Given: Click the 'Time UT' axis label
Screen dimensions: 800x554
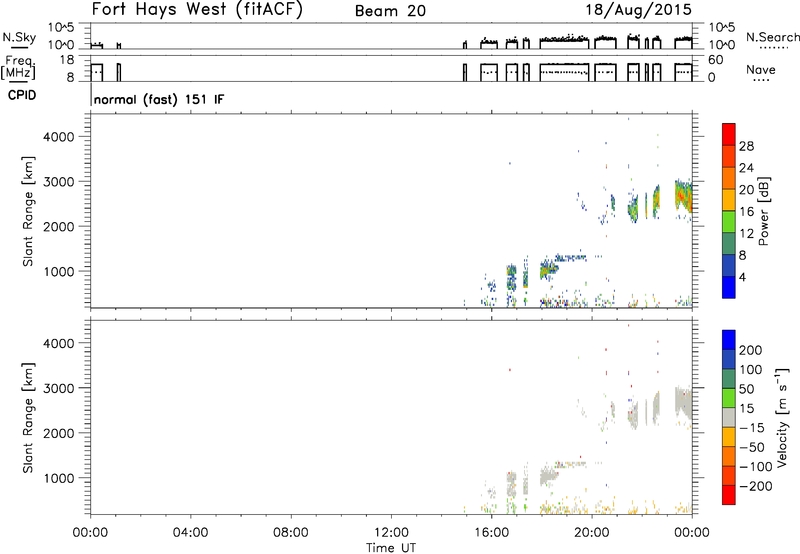Looking at the screenshot, I should tap(391, 548).
